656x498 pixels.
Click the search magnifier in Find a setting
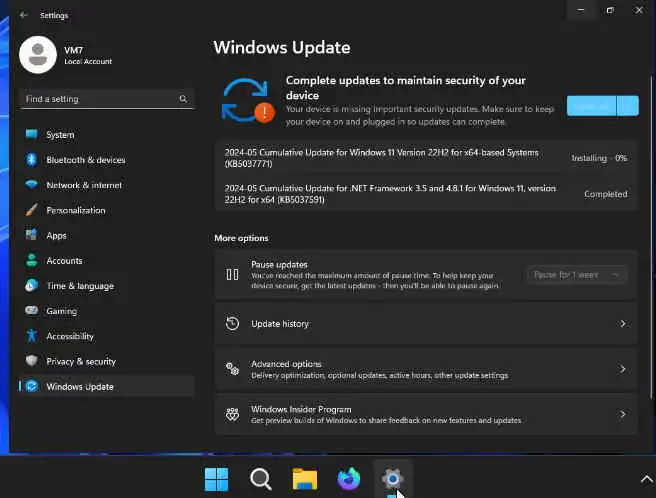[x=183, y=99]
